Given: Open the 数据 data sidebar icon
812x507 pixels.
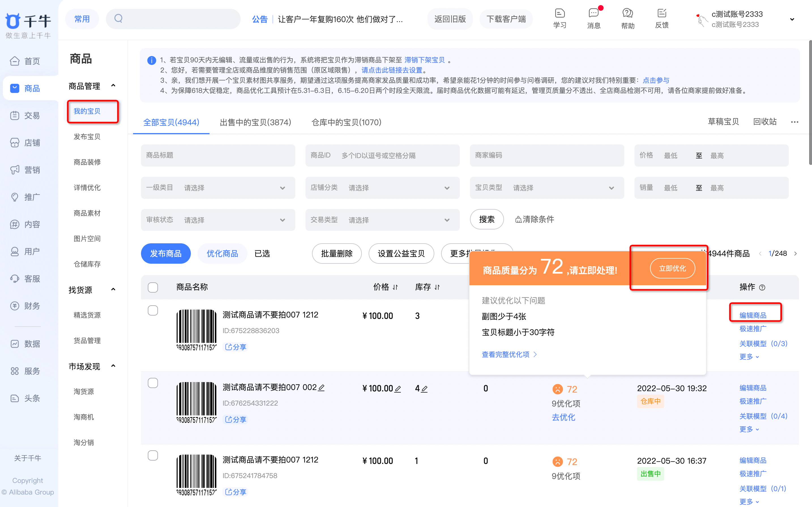Looking at the screenshot, I should tap(15, 344).
